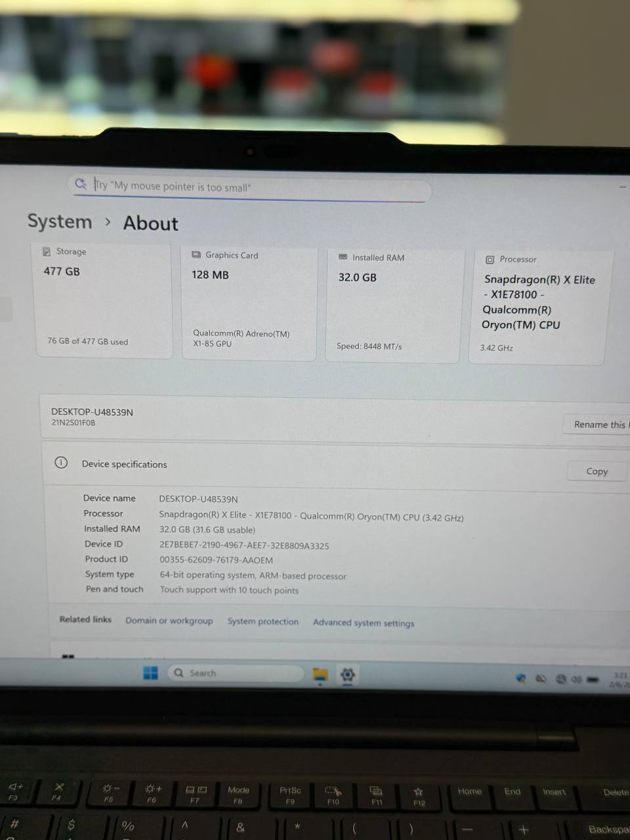Select '76 GB of 477 GB used' text

tap(88, 341)
